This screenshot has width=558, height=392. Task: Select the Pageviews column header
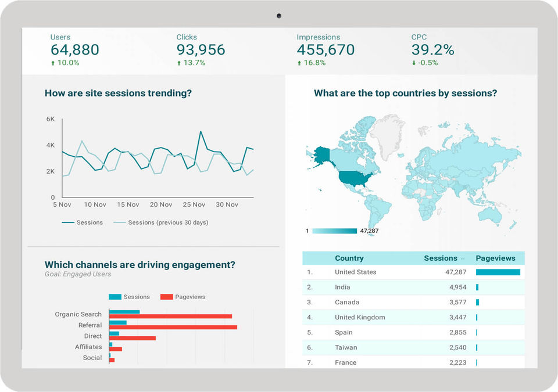[495, 258]
